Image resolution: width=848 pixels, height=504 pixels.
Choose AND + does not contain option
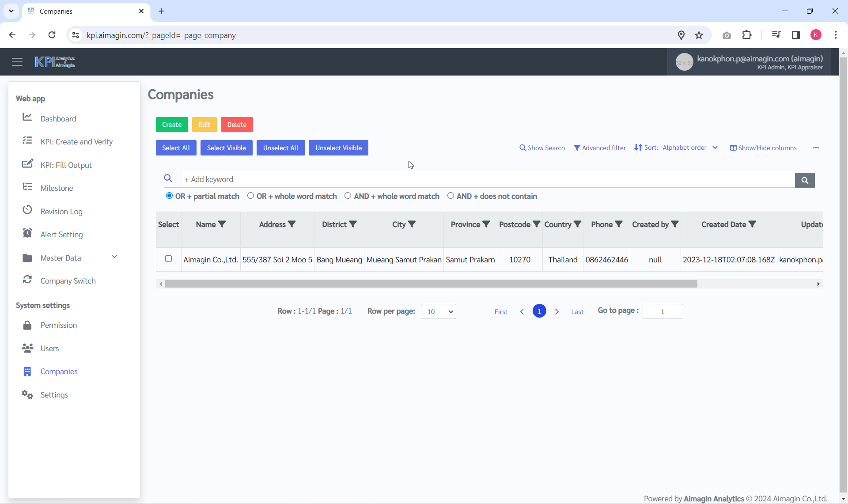point(450,196)
